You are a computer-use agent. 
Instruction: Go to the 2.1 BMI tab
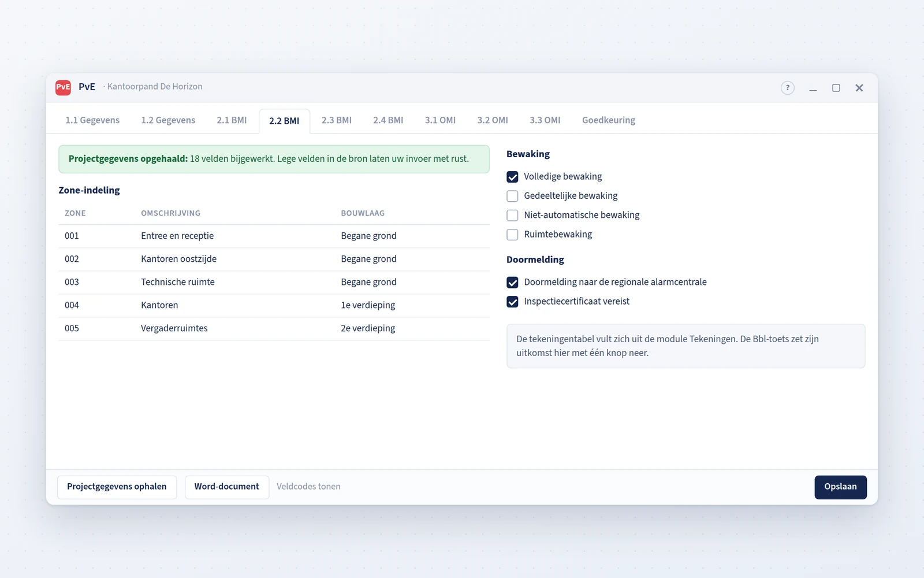232,120
